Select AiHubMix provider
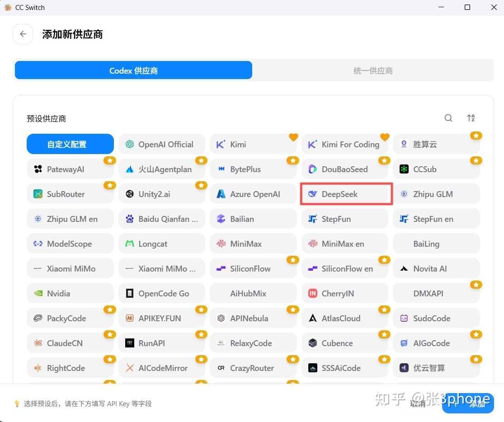The image size is (504, 422). coord(253,293)
